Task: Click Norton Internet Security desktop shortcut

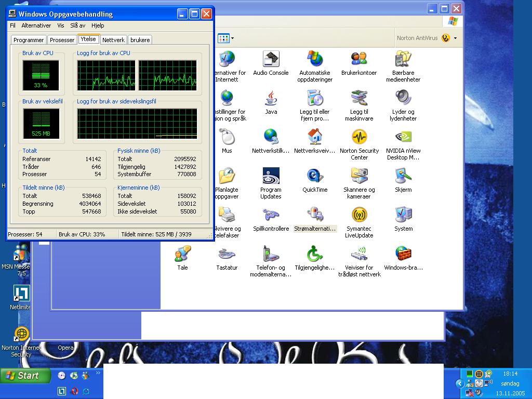Action: (x=21, y=342)
